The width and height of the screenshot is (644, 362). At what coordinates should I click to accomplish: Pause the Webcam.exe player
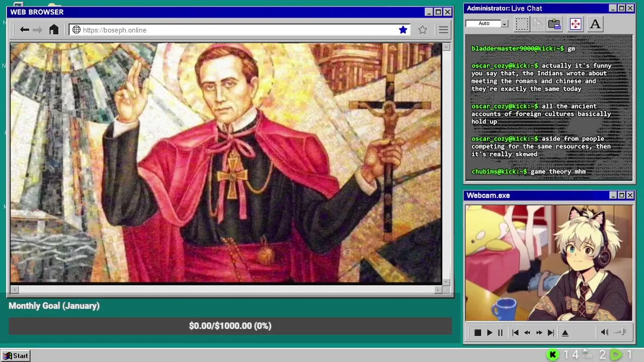500,332
